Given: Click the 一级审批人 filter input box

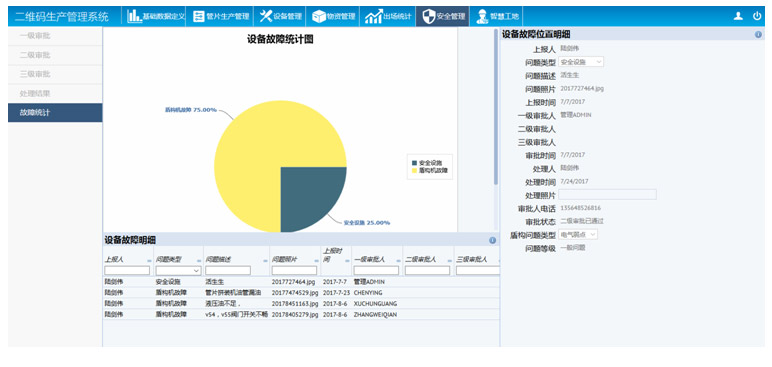Looking at the screenshot, I should click(x=376, y=270).
